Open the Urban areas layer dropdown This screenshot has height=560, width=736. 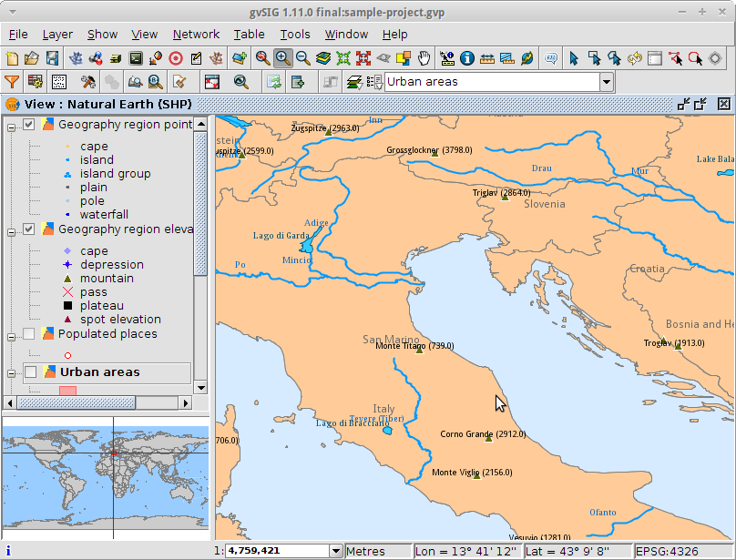point(606,82)
